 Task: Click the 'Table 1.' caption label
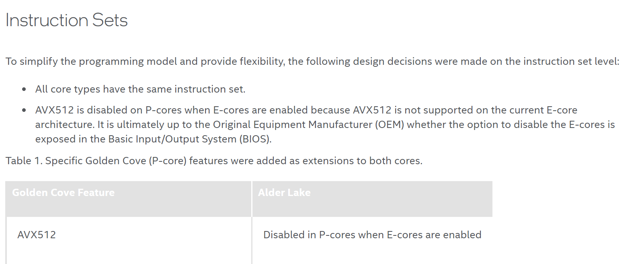[24, 161]
